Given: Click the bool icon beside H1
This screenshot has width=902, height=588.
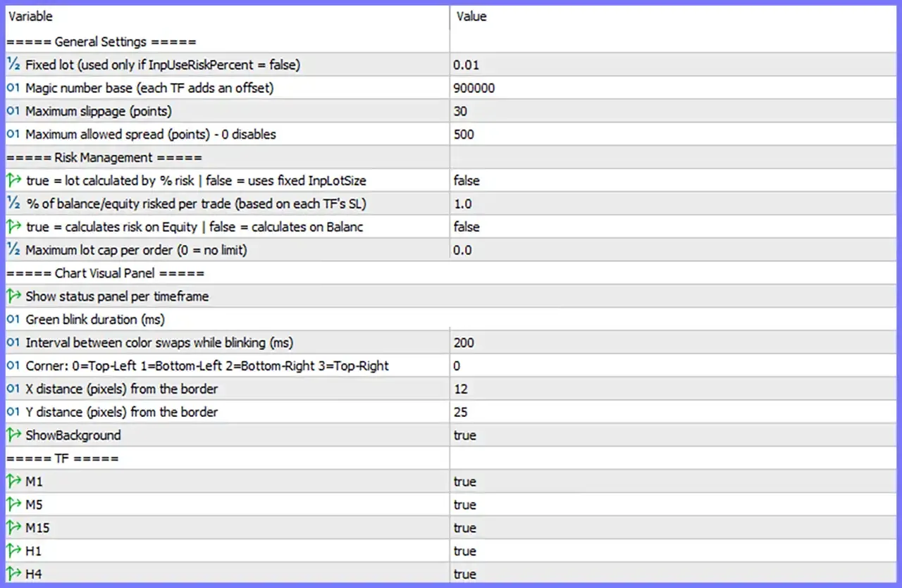Looking at the screenshot, I should [13, 551].
